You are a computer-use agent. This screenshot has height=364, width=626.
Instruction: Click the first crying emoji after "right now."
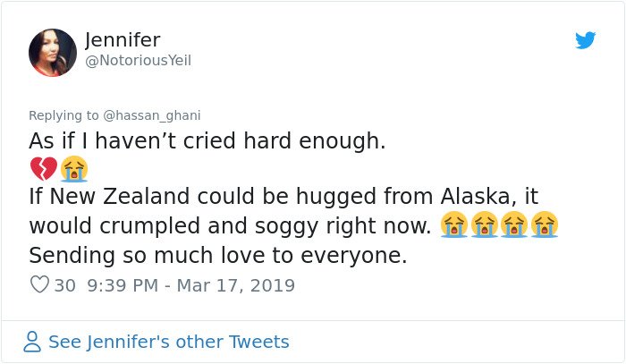(x=454, y=224)
